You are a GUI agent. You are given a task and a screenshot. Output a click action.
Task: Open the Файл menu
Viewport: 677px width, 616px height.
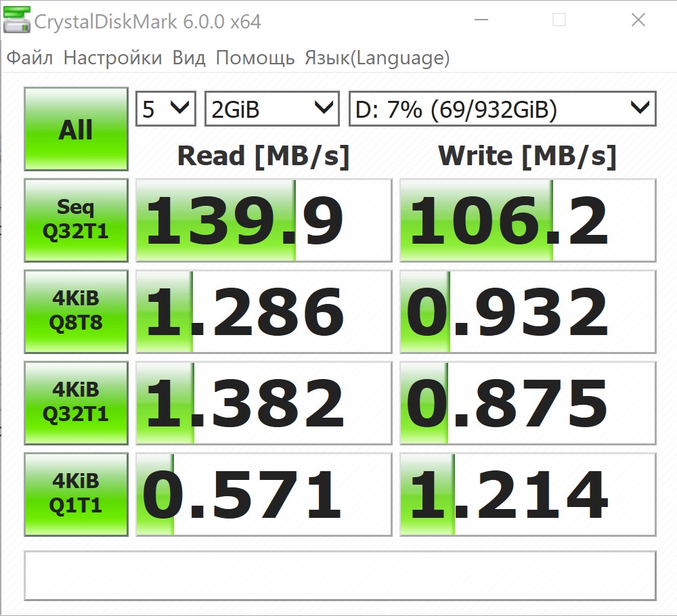point(30,58)
